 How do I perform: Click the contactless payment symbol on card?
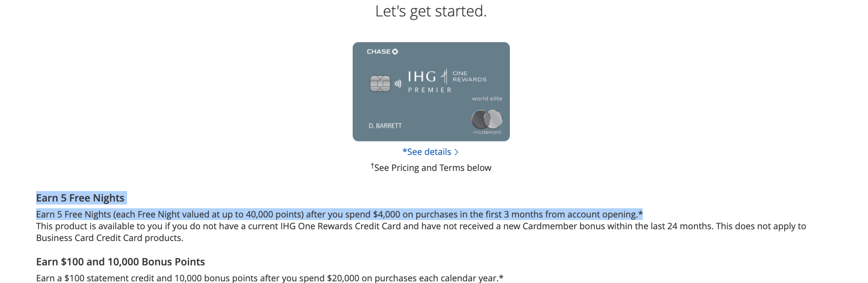pyautogui.click(x=398, y=84)
